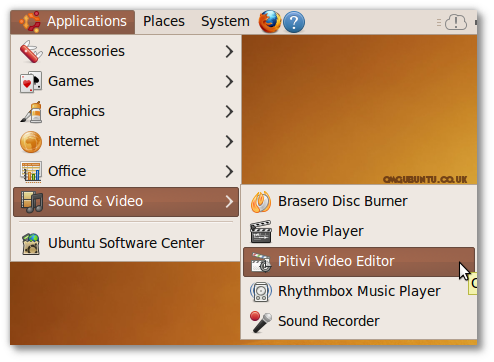The image size is (494, 362).
Task: Click the Sound & Video submenu arrow
Action: [x=229, y=201]
